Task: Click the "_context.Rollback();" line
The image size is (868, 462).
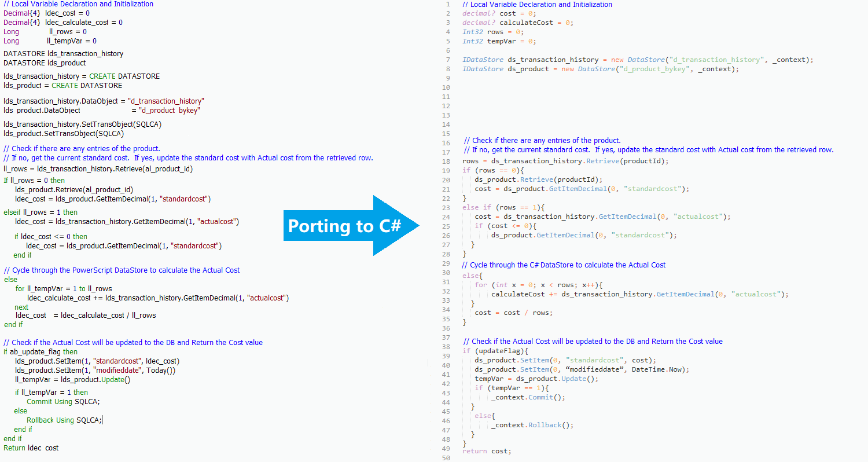Action: tap(532, 425)
